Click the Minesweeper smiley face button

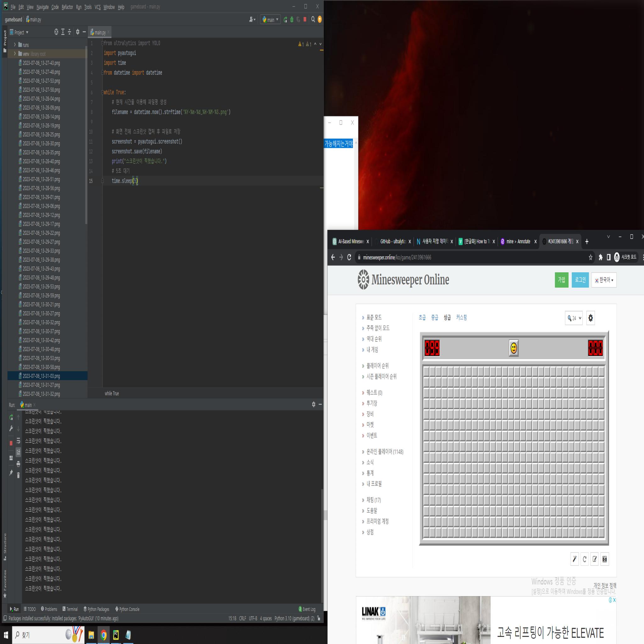(514, 348)
